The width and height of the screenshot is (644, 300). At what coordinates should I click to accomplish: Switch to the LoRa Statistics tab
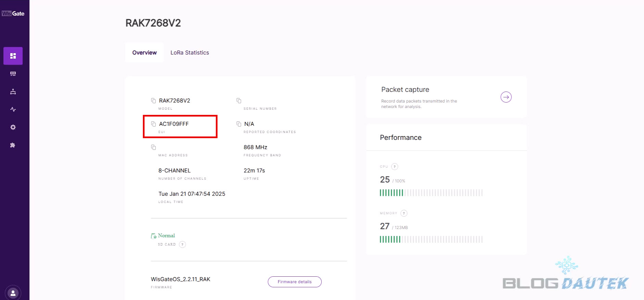click(189, 52)
